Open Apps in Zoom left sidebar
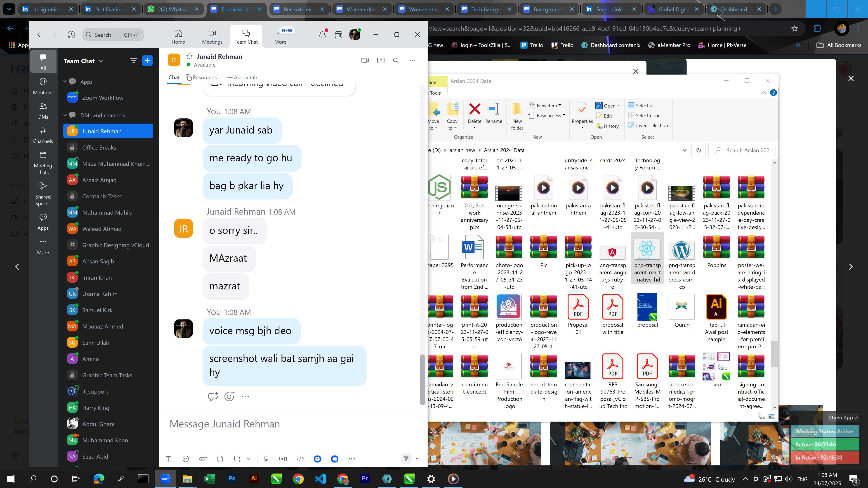Image resolution: width=868 pixels, height=488 pixels. pos(43,222)
